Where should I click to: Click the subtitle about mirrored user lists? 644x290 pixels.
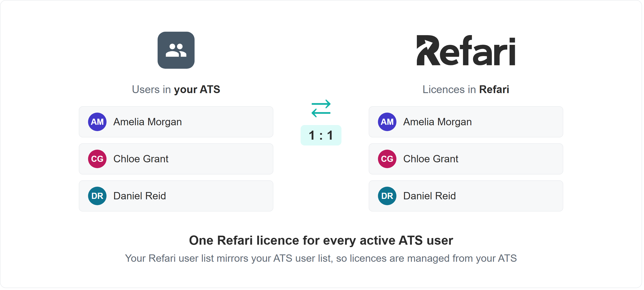click(x=321, y=259)
